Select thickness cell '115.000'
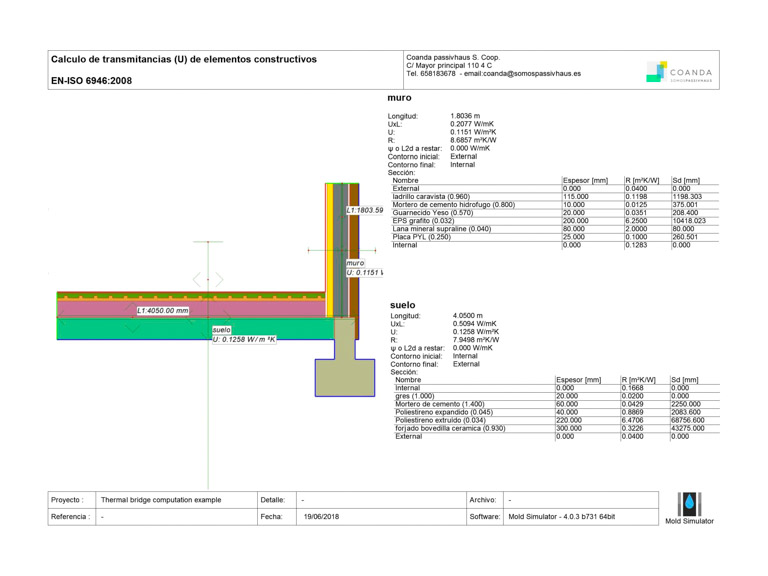 [576, 196]
